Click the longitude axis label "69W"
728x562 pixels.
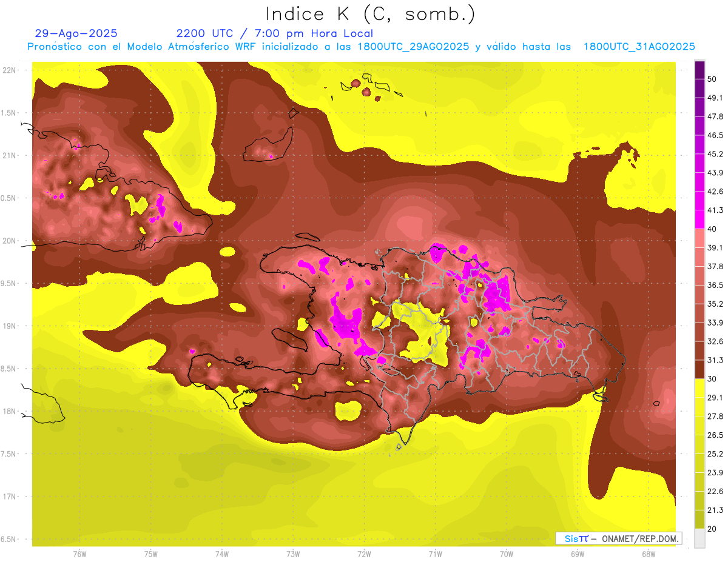click(577, 554)
